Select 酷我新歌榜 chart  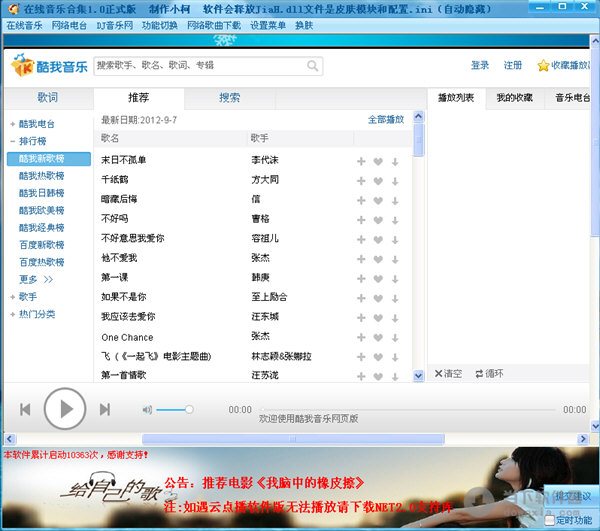click(49, 159)
